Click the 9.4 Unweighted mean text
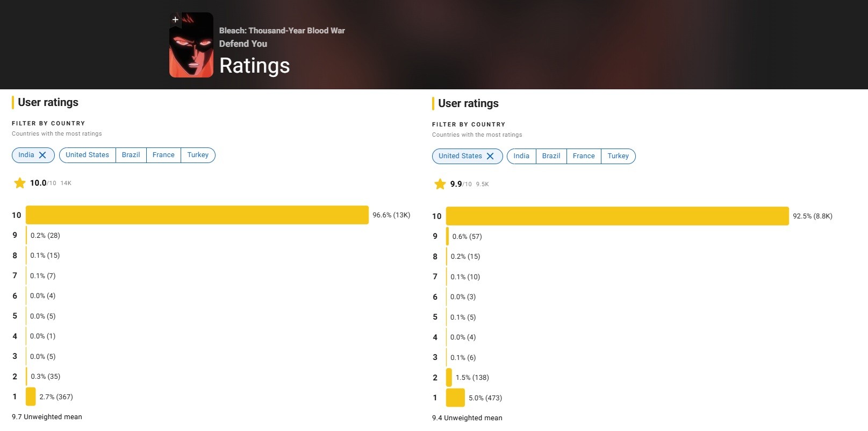868x431 pixels. click(x=467, y=418)
